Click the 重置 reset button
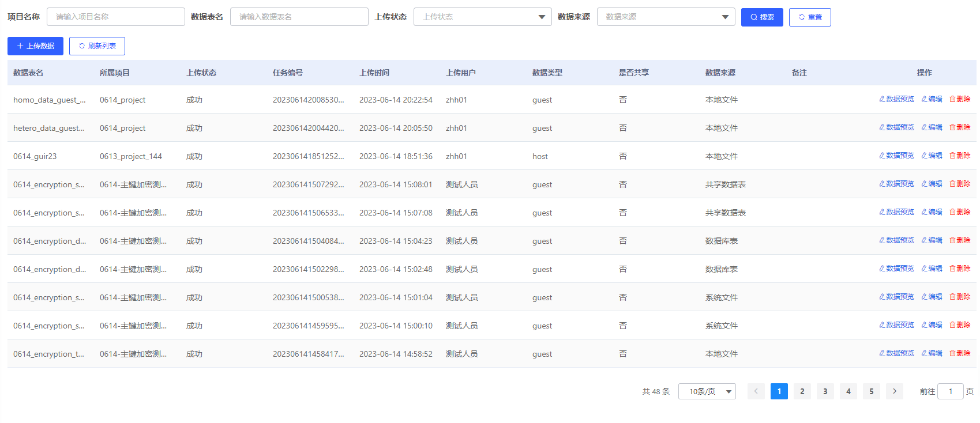This screenshot has height=423, width=980. click(x=810, y=17)
